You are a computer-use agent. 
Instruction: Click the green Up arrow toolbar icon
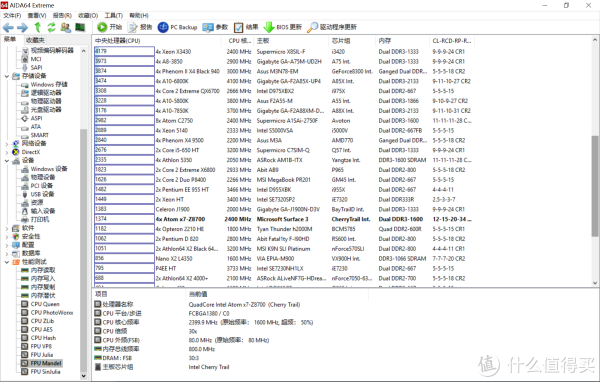(38, 27)
